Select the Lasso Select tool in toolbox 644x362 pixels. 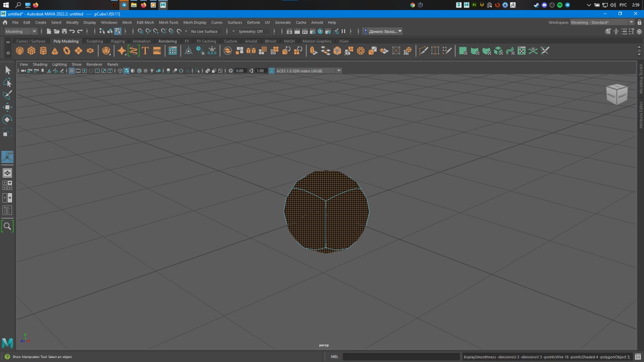[8, 82]
